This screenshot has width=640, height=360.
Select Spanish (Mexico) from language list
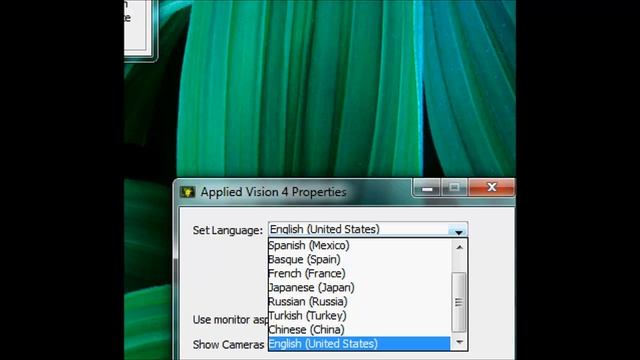[x=359, y=245]
